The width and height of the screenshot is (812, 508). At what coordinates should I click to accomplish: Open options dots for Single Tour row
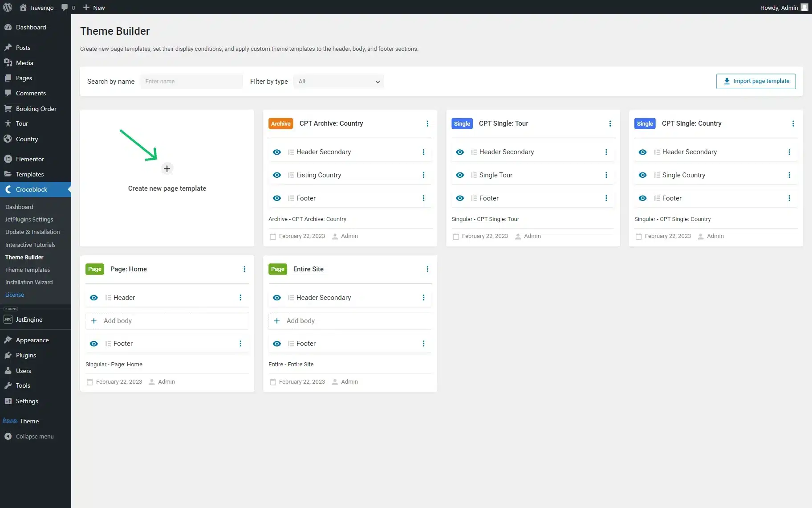pyautogui.click(x=606, y=175)
